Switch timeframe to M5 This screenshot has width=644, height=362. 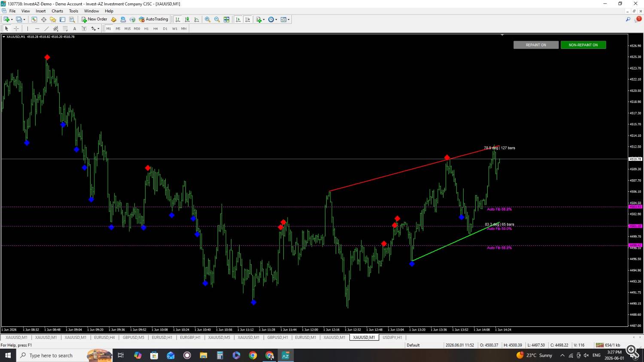tap(118, 29)
